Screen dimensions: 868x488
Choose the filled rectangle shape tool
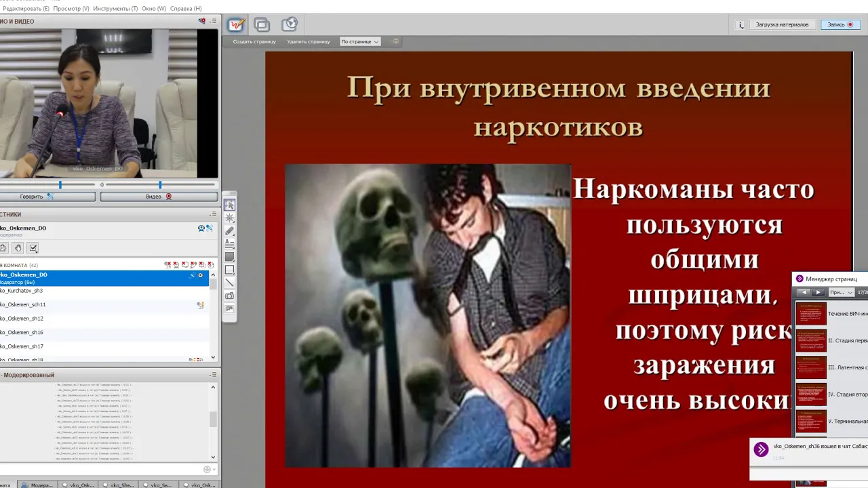pos(230,257)
